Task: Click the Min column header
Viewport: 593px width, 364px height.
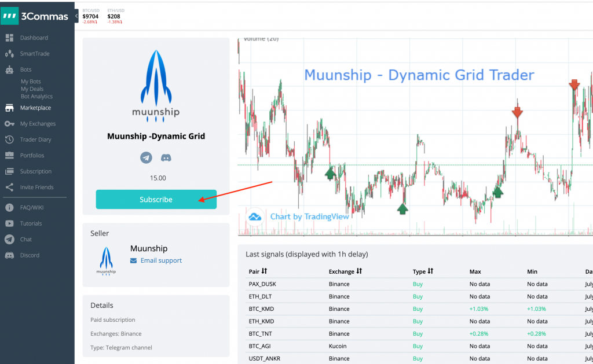Action: pyautogui.click(x=532, y=271)
